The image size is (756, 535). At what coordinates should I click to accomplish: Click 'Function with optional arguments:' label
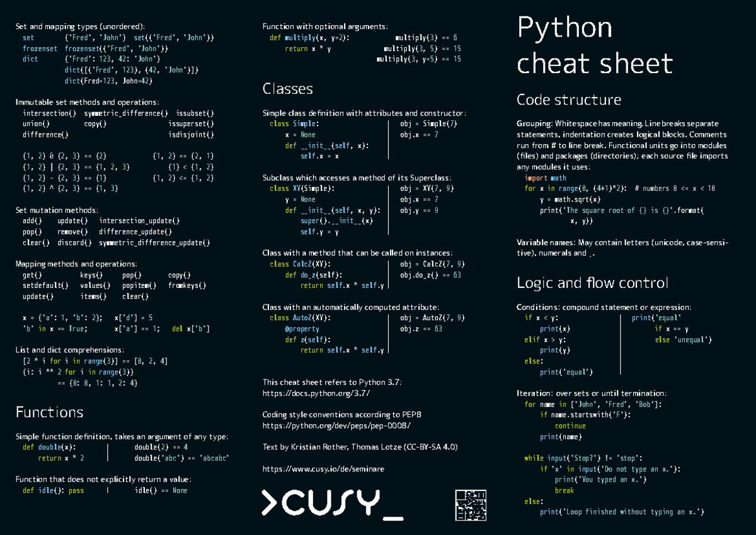tap(325, 26)
